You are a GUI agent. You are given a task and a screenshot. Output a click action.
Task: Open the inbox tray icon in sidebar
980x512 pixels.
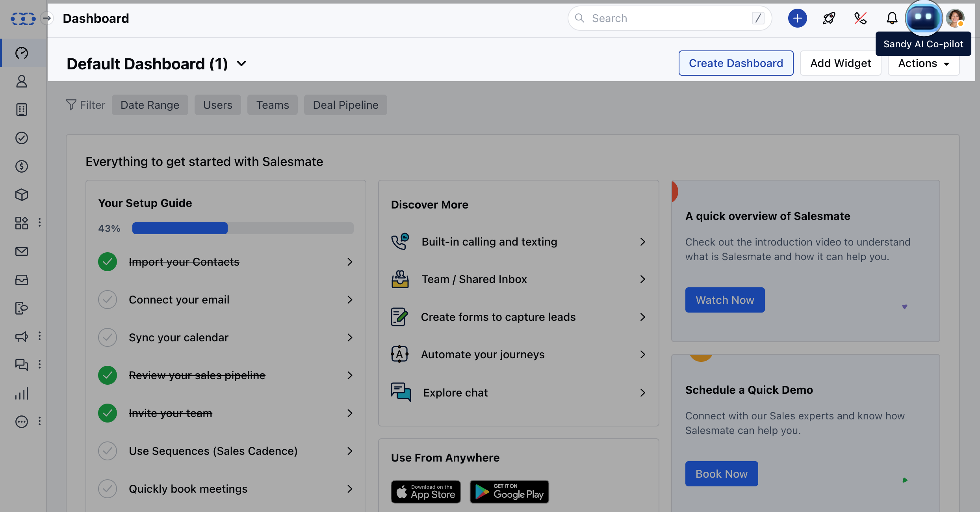pos(22,280)
